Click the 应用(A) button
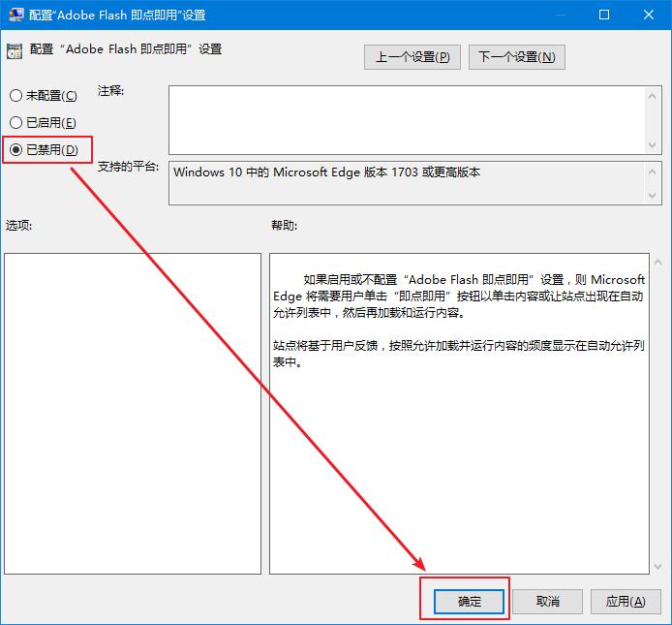Image resolution: width=672 pixels, height=625 pixels. (x=626, y=602)
